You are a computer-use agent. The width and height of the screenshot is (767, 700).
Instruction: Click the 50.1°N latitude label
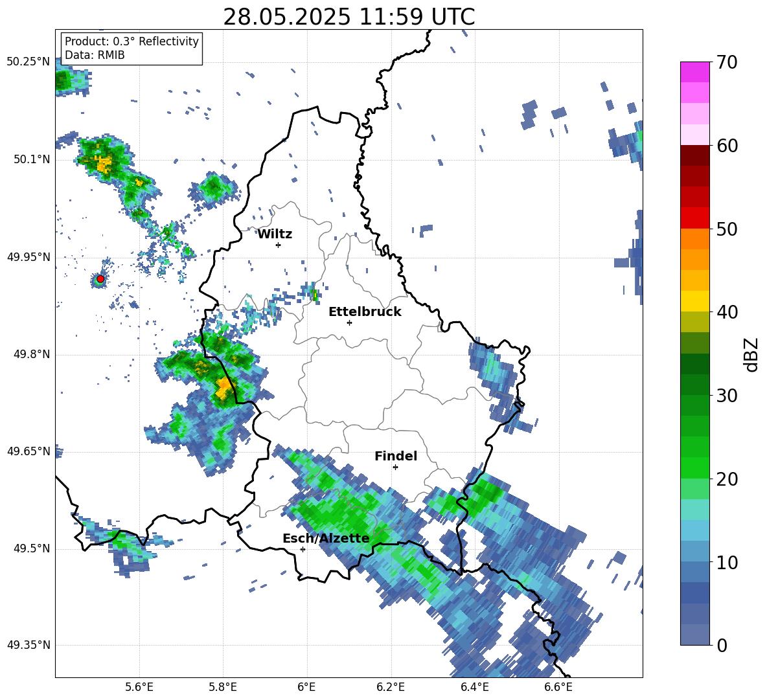tap(32, 159)
